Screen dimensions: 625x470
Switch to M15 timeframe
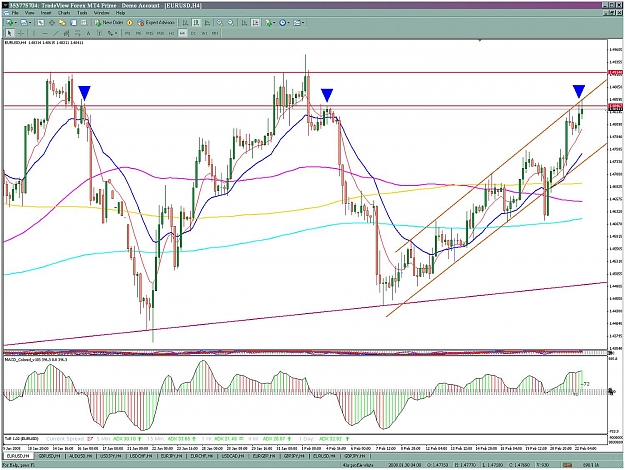[149, 33]
